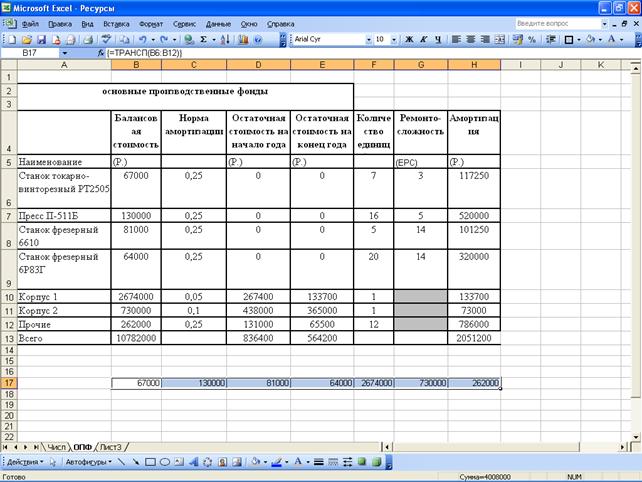Click the Select Objects pointer icon
The height and width of the screenshot is (482, 642).
coord(53,462)
